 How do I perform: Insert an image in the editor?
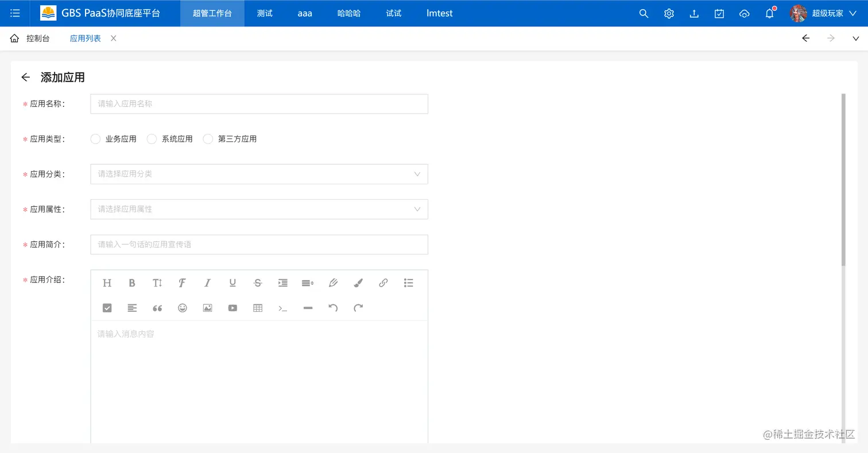(207, 308)
